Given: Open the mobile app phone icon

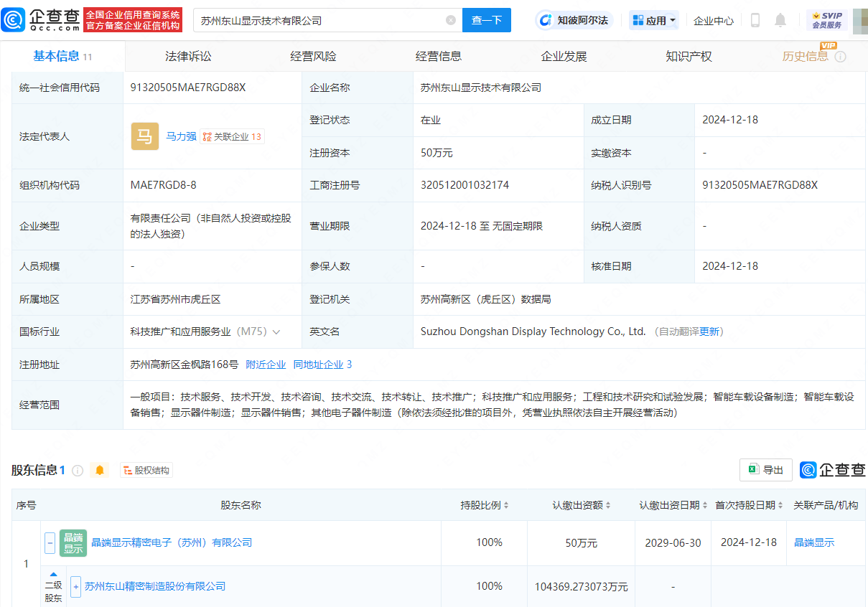Looking at the screenshot, I should point(755,20).
